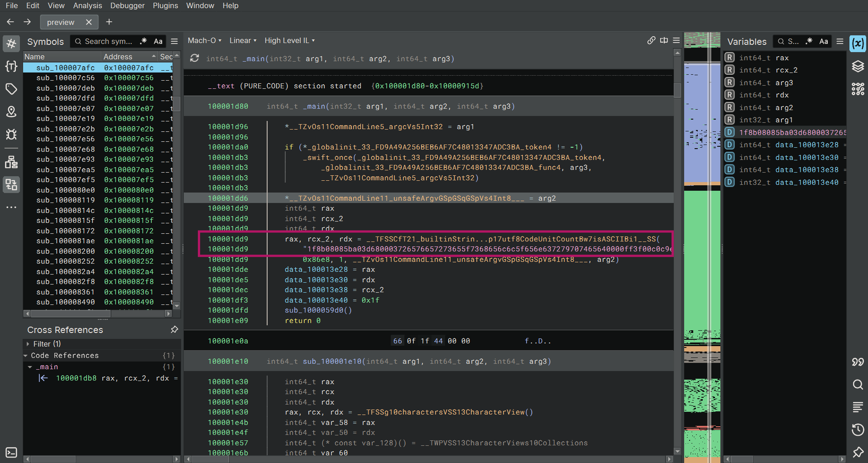Toggle pin on Cross References panel
Viewport: 868px width, 463px height.
(174, 329)
